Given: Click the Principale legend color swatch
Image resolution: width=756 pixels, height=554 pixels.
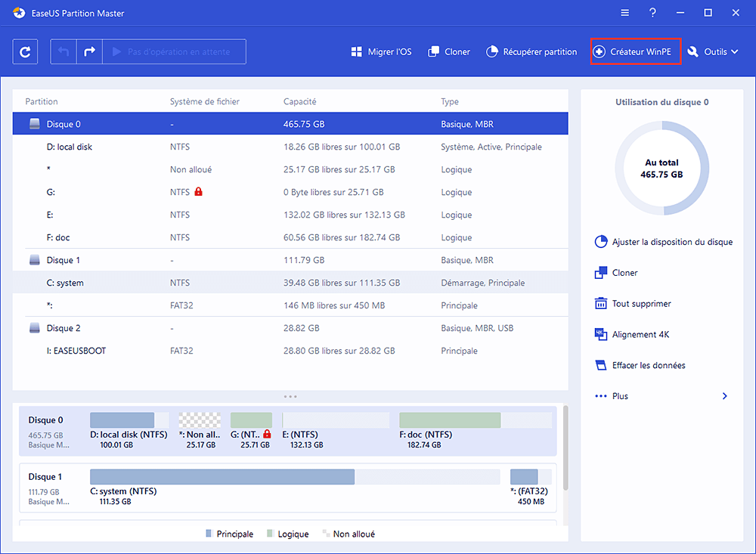Looking at the screenshot, I should pos(209,534).
